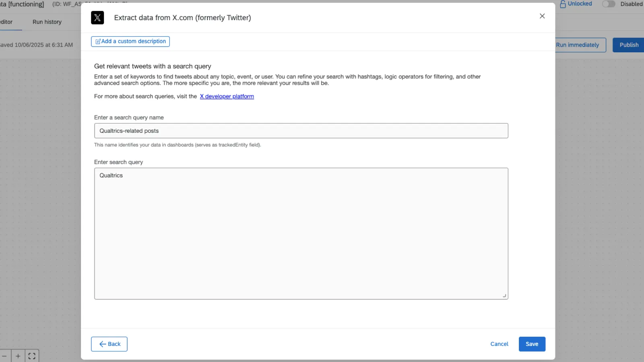The image size is (644, 362).
Task: Click inside the Enter search query textarea
Action: click(301, 234)
